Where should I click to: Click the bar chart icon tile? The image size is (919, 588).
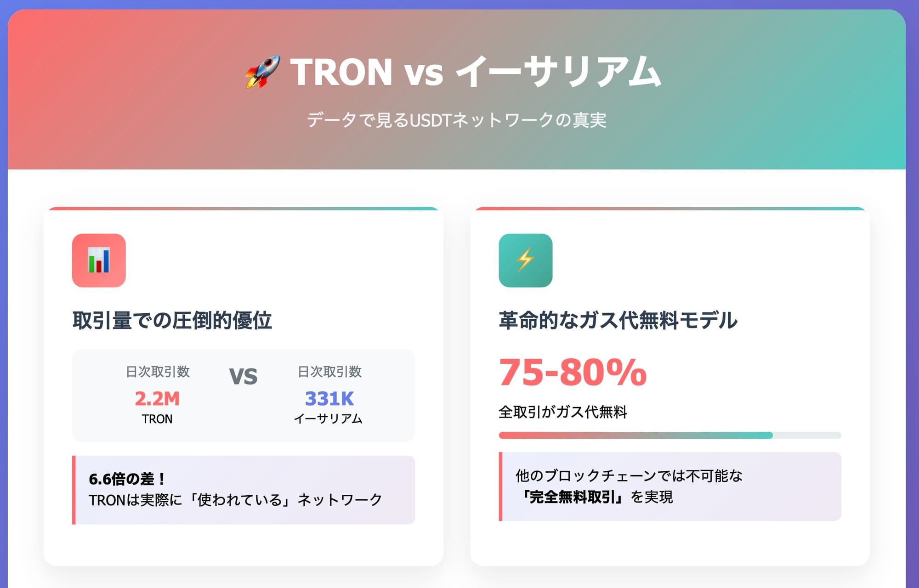coord(99,260)
